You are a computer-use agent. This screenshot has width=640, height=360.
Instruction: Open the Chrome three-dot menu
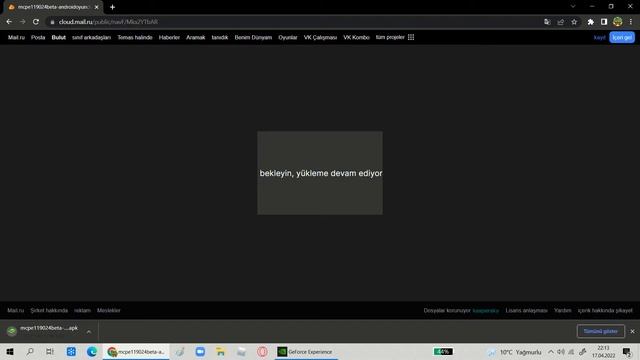point(631,22)
